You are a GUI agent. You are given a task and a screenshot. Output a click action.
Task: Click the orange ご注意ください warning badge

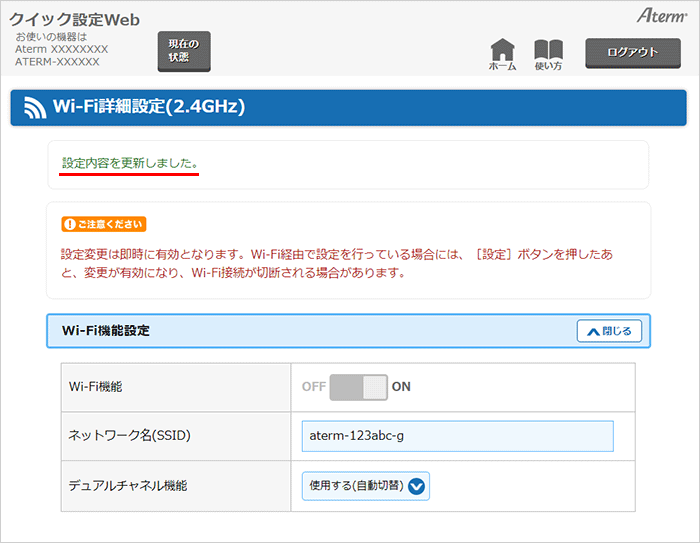[104, 224]
